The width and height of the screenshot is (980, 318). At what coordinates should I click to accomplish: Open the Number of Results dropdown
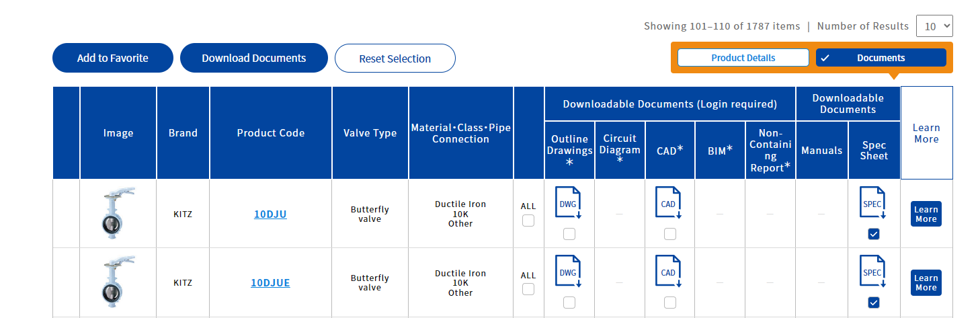coord(934,26)
